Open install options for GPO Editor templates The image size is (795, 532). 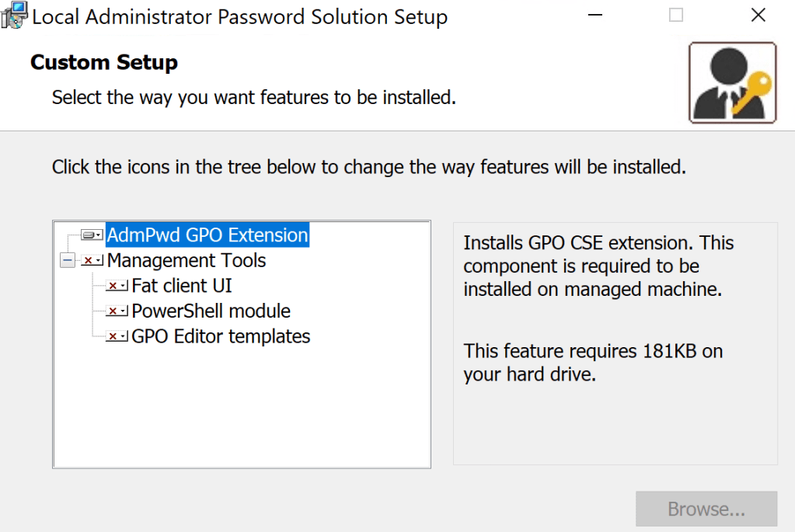117,336
